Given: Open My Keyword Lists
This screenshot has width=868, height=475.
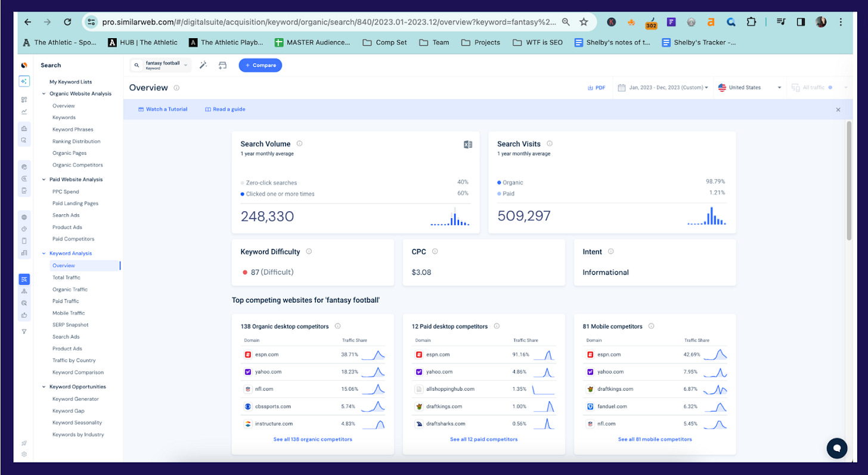Looking at the screenshot, I should [70, 82].
